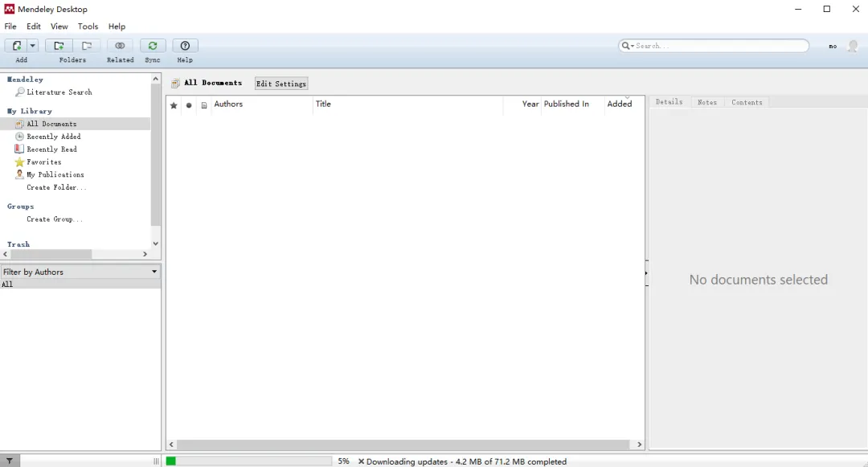
Task: Click the document list scroll right arrow
Action: 640,444
